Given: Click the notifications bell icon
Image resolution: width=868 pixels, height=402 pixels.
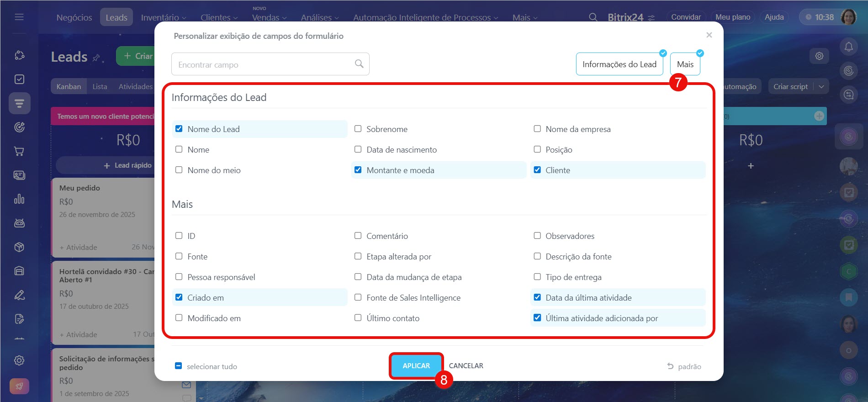Looking at the screenshot, I should [848, 47].
